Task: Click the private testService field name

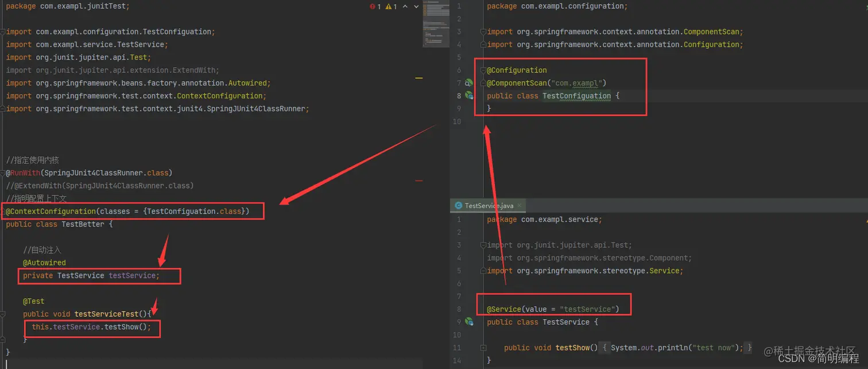Action: 133,275
